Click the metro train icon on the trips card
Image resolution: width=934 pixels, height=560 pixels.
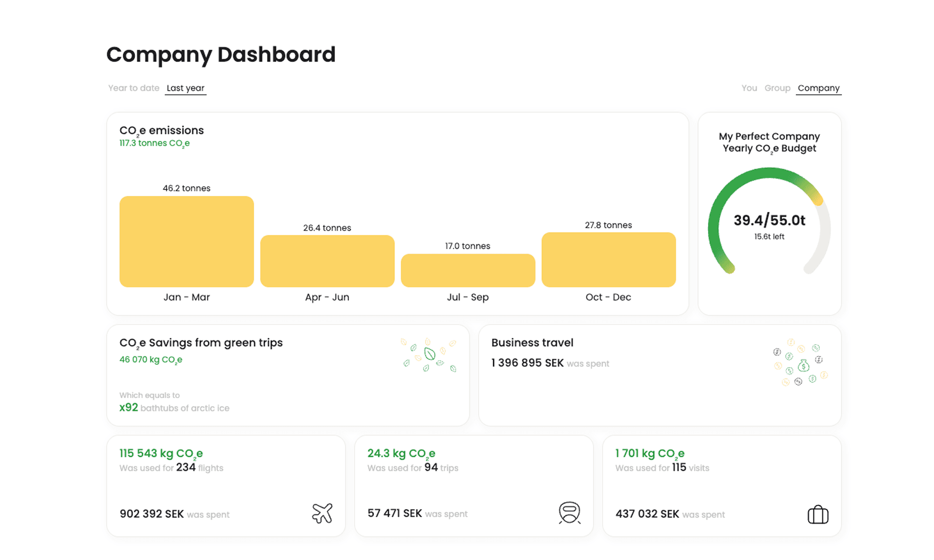569,512
